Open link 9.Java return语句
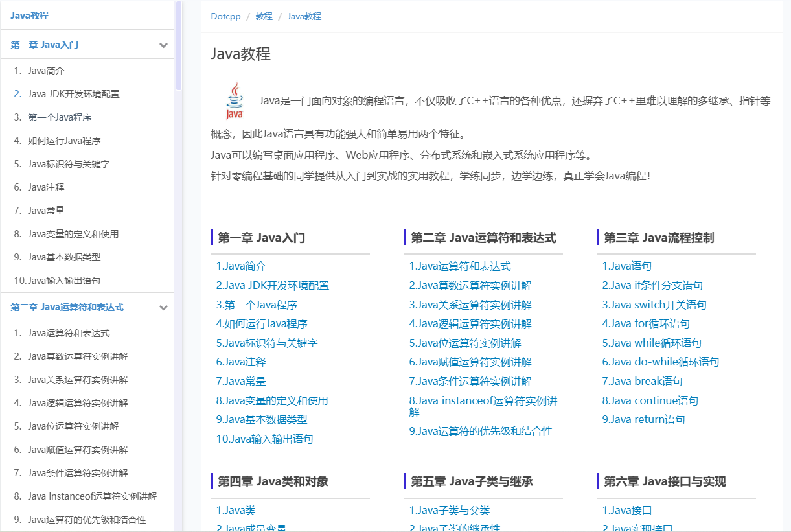 pyautogui.click(x=643, y=420)
